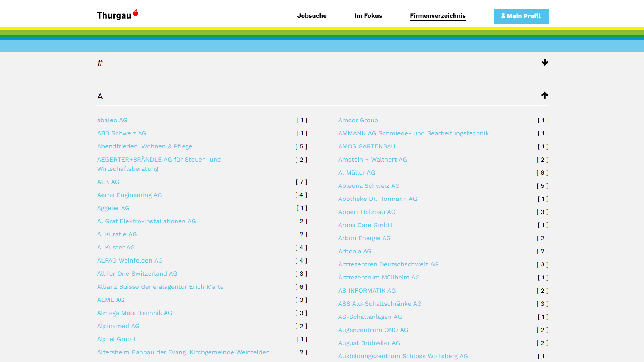
Task: Open Arbon Energie AG link
Action: (364, 238)
